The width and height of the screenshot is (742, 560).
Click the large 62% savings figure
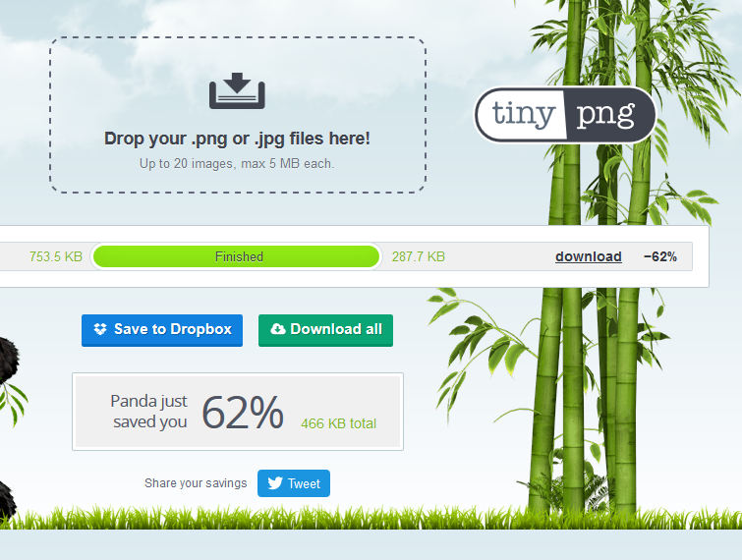click(x=243, y=413)
